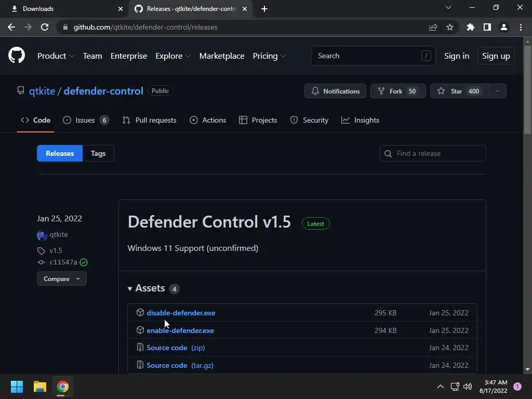This screenshot has width=532, height=399.
Task: Open Windows Start menu
Action: pyautogui.click(x=17, y=387)
